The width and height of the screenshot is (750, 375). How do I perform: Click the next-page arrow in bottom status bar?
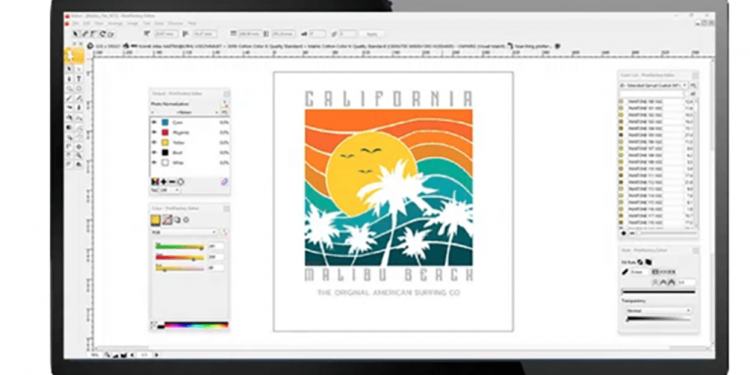point(156,355)
